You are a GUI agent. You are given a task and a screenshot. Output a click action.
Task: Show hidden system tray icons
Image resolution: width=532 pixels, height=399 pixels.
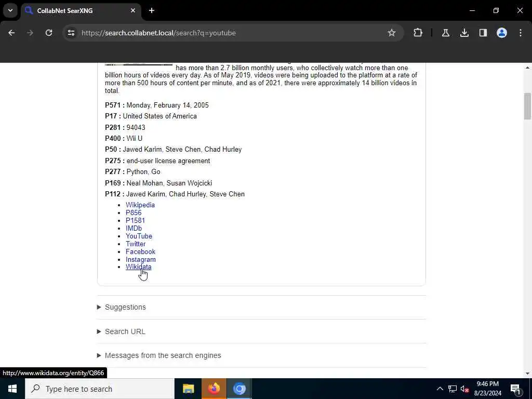coord(440,389)
